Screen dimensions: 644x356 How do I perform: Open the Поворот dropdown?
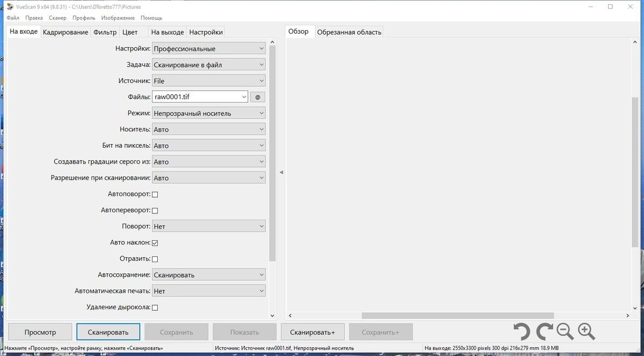(x=209, y=226)
